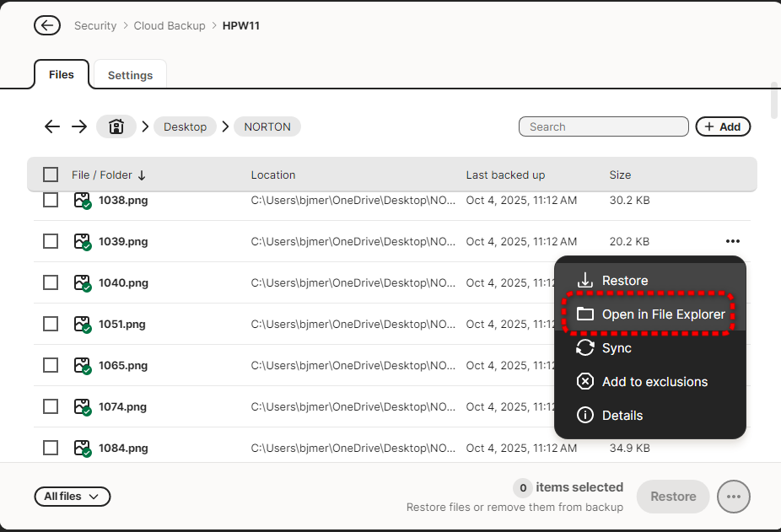Tick the select-all checkbox in the header
Image resolution: width=781 pixels, height=532 pixels.
(51, 175)
